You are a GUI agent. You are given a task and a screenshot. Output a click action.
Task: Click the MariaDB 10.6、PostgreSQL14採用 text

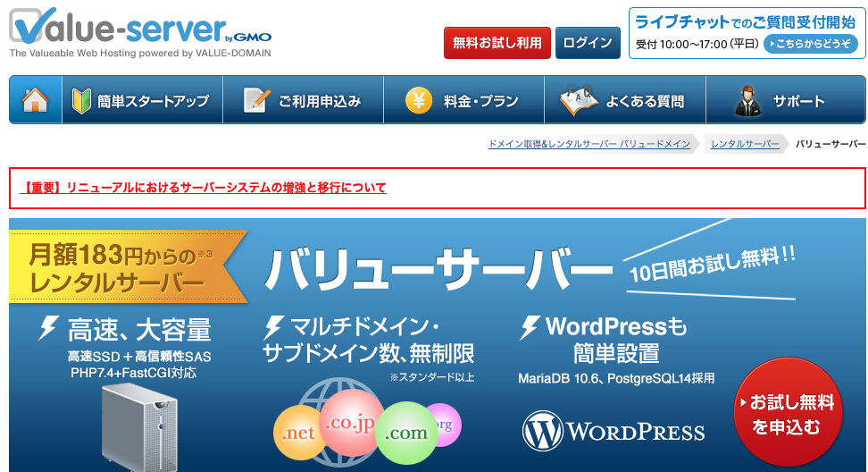click(x=616, y=378)
